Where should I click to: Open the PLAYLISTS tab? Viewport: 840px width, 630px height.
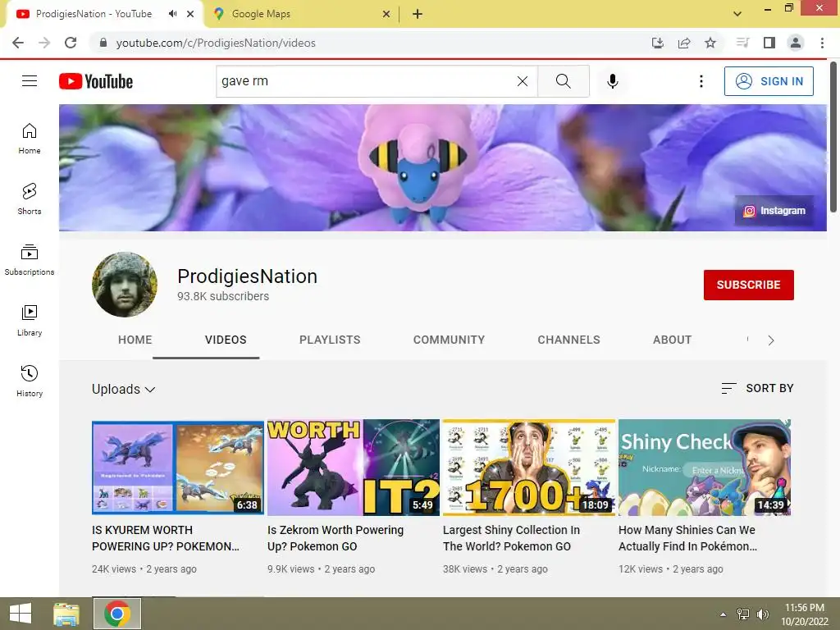click(330, 340)
